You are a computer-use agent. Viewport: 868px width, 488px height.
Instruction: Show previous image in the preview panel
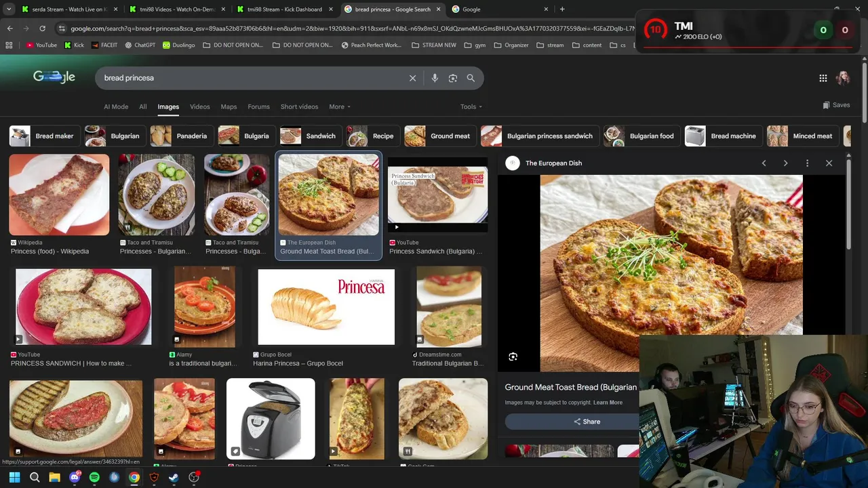pyautogui.click(x=764, y=163)
